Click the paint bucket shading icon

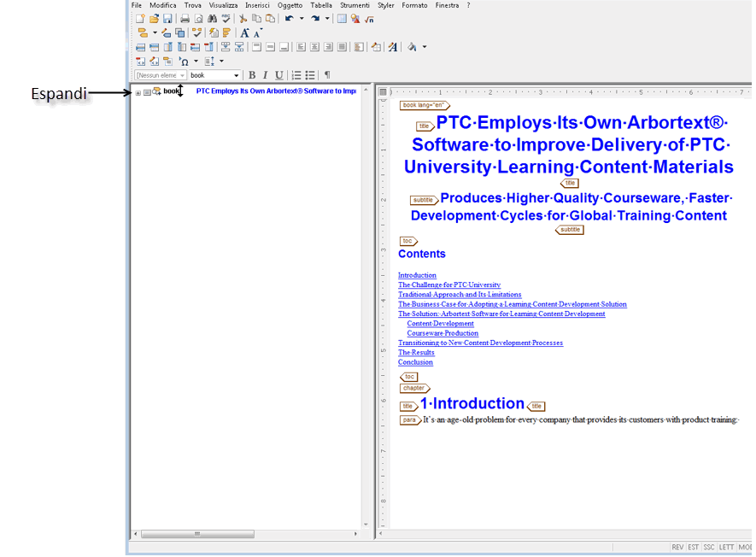click(412, 47)
